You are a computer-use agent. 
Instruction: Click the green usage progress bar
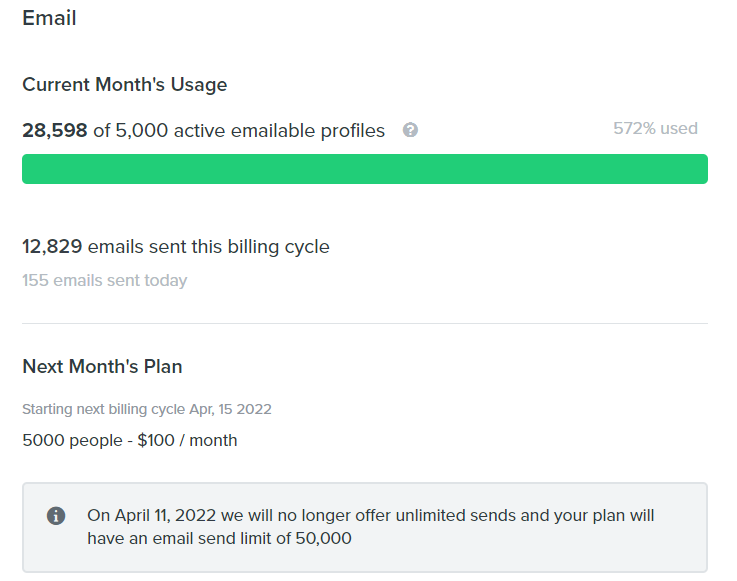[365, 169]
